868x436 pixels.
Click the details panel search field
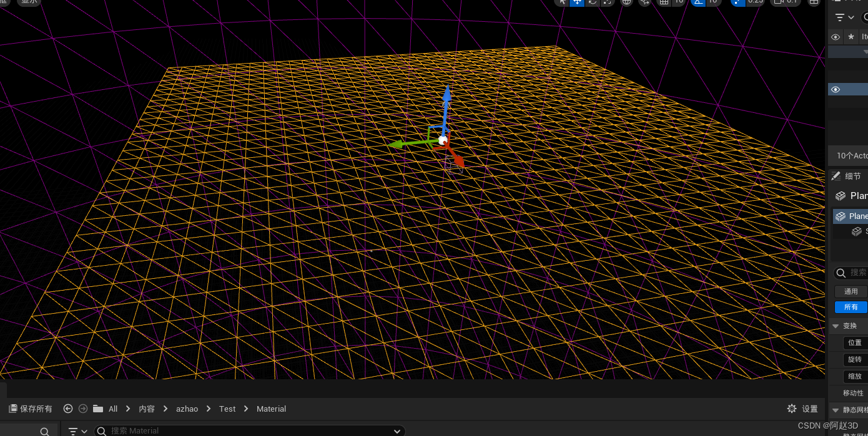852,273
